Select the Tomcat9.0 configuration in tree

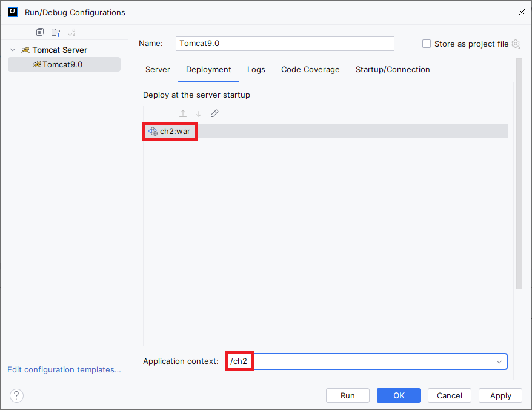(x=64, y=64)
